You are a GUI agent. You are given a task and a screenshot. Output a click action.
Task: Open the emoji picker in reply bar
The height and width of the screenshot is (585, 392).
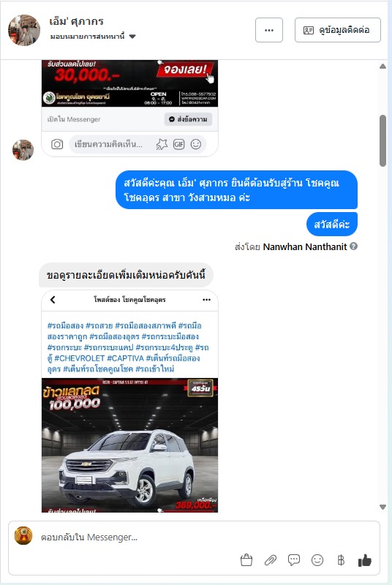pyautogui.click(x=317, y=560)
